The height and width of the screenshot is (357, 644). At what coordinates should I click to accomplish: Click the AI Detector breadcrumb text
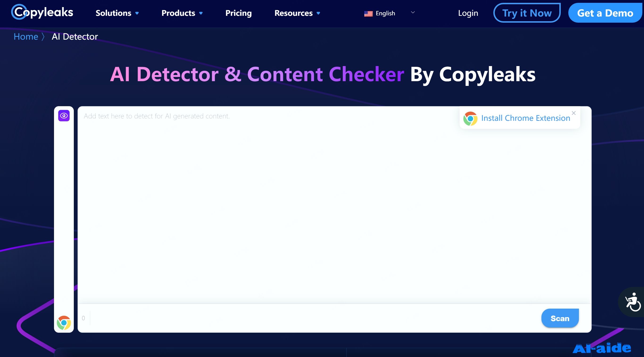point(75,37)
